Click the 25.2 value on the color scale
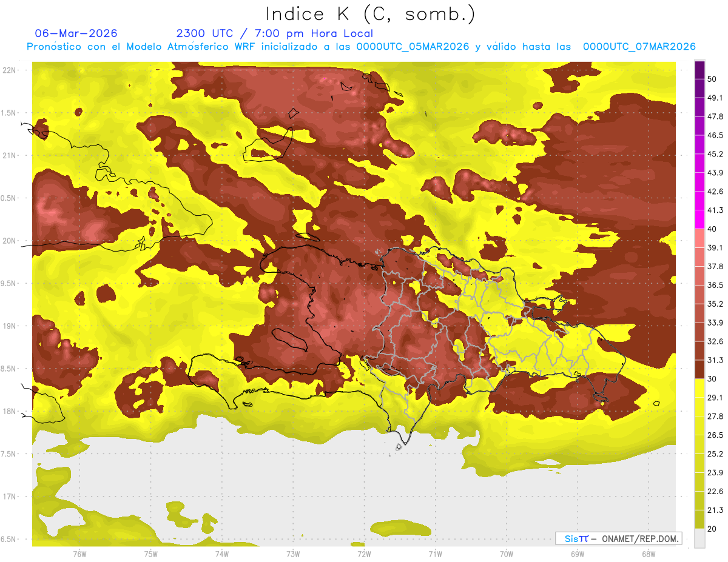 (x=715, y=454)
